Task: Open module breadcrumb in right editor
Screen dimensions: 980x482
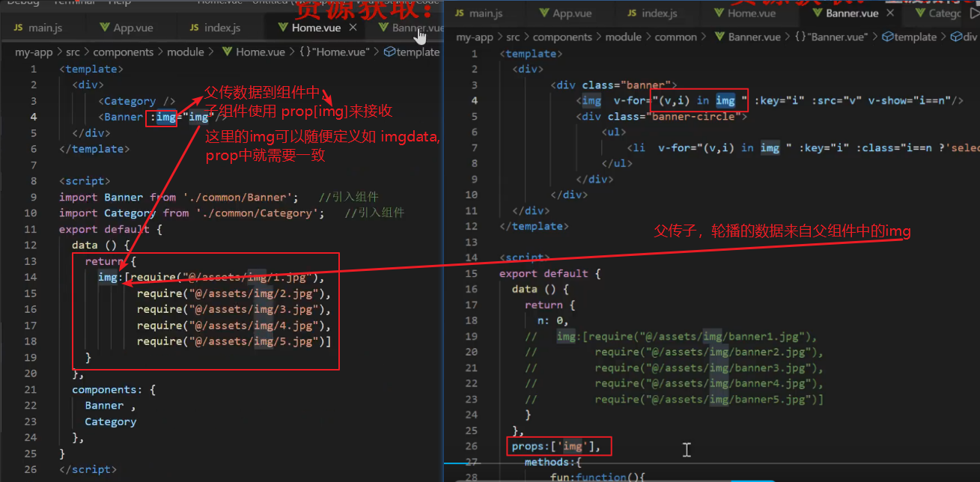Action: pos(624,37)
